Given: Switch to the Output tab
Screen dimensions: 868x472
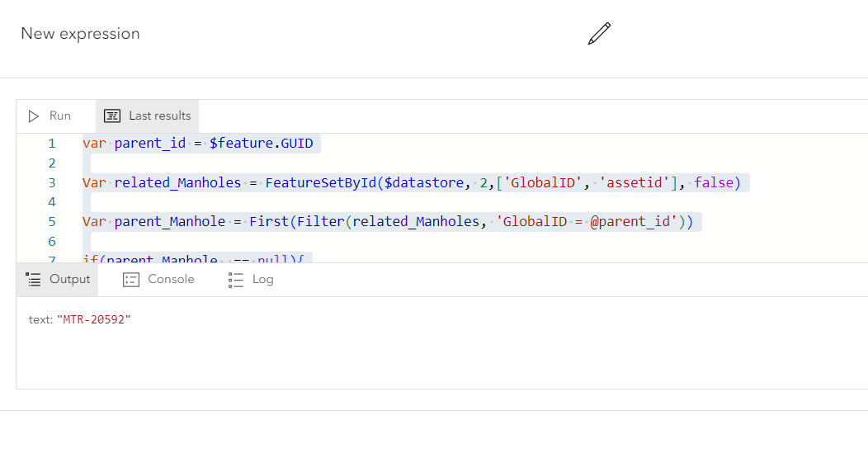Looking at the screenshot, I should tap(58, 280).
